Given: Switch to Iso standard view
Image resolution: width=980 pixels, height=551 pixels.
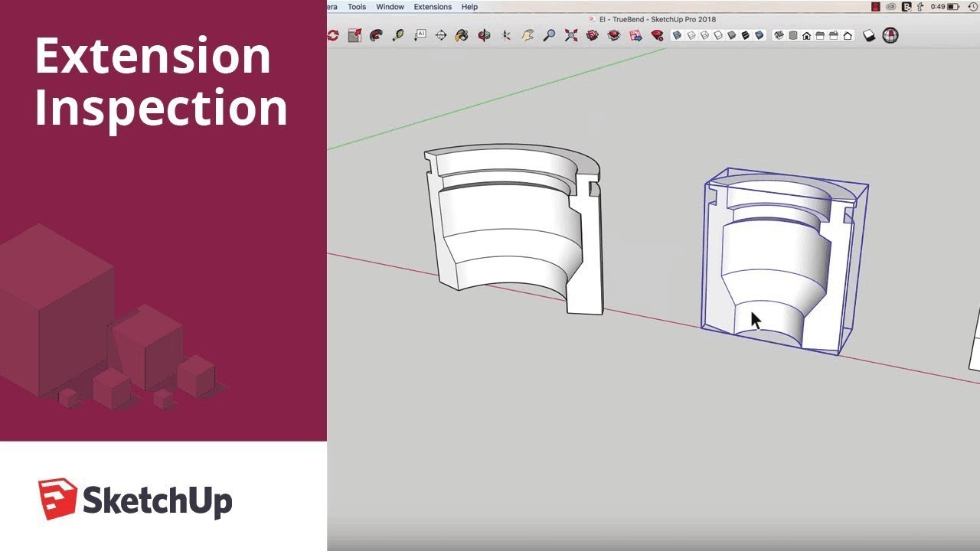Looking at the screenshot, I should tap(779, 35).
